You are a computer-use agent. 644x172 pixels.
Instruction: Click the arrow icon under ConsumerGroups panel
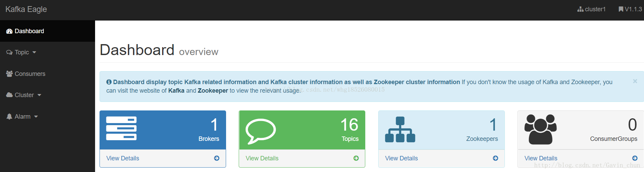point(635,158)
